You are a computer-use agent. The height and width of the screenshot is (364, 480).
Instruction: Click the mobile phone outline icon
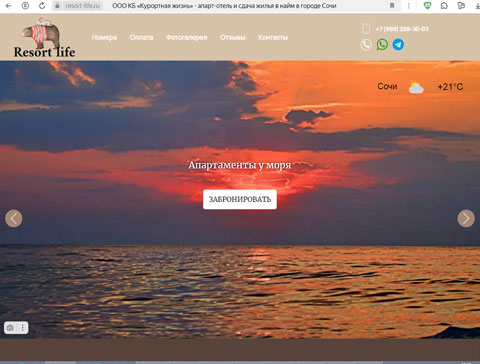coord(366,29)
